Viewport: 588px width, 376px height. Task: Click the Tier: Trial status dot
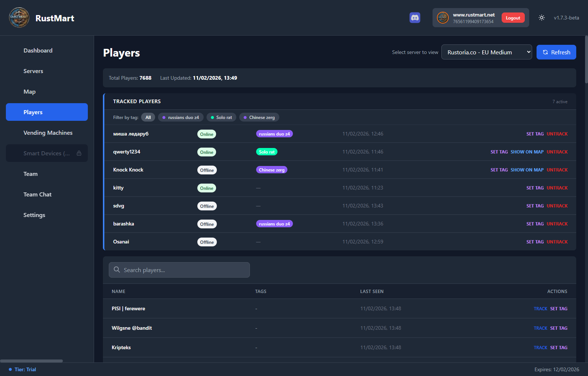tap(10, 369)
